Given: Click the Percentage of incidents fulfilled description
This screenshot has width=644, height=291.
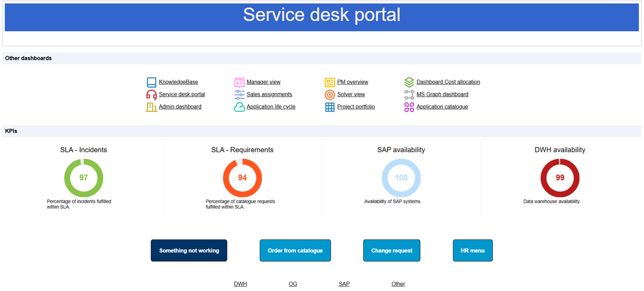Looking at the screenshot, I should pos(79,204).
